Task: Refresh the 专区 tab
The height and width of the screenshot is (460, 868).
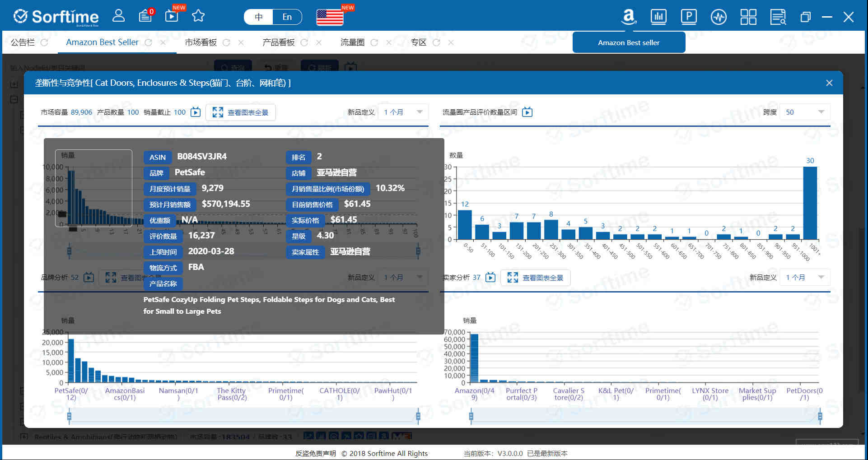Action: coord(436,42)
